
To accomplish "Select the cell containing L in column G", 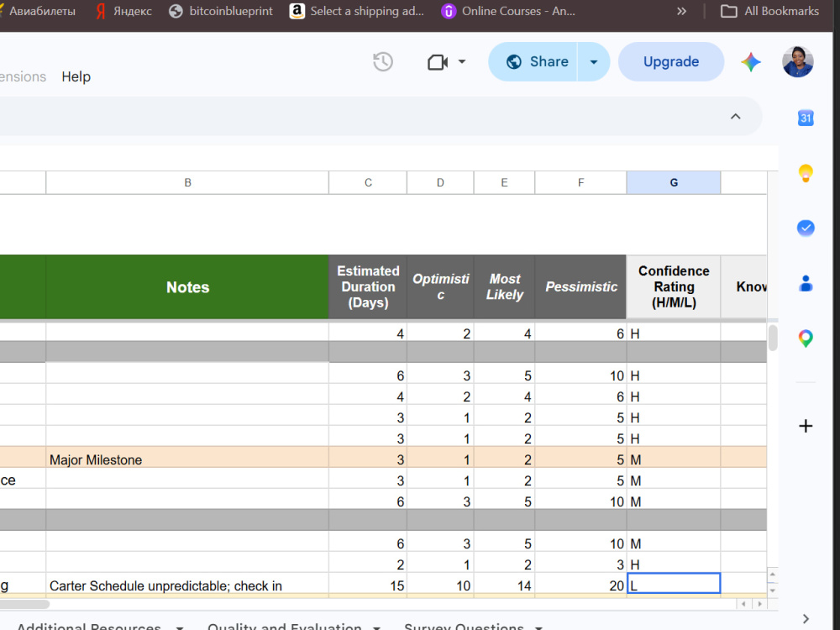I will [674, 584].
